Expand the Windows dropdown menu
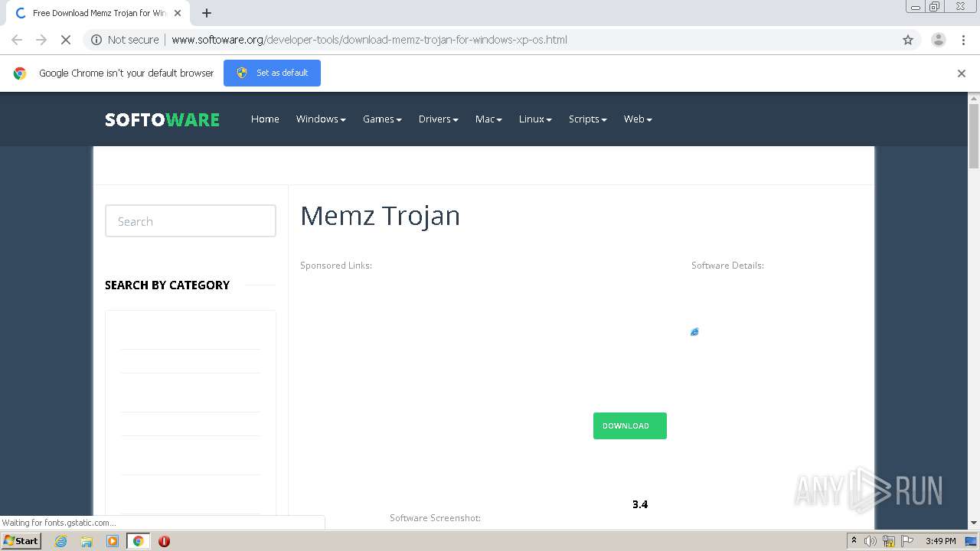 (321, 119)
